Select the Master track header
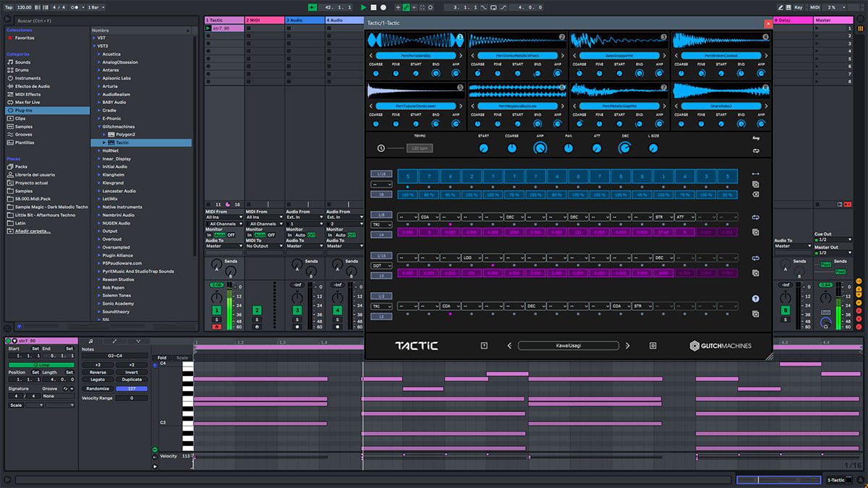The width and height of the screenshot is (868, 488). tap(833, 20)
